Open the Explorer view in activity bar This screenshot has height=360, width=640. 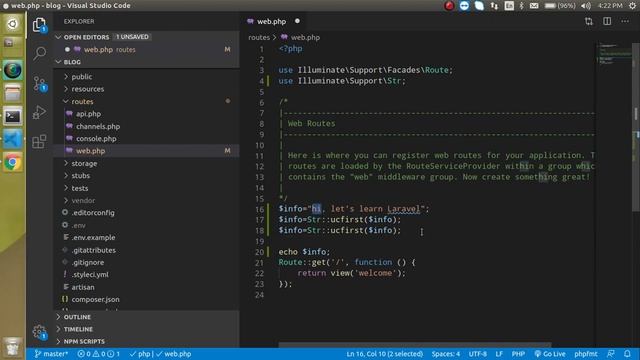coord(40,25)
